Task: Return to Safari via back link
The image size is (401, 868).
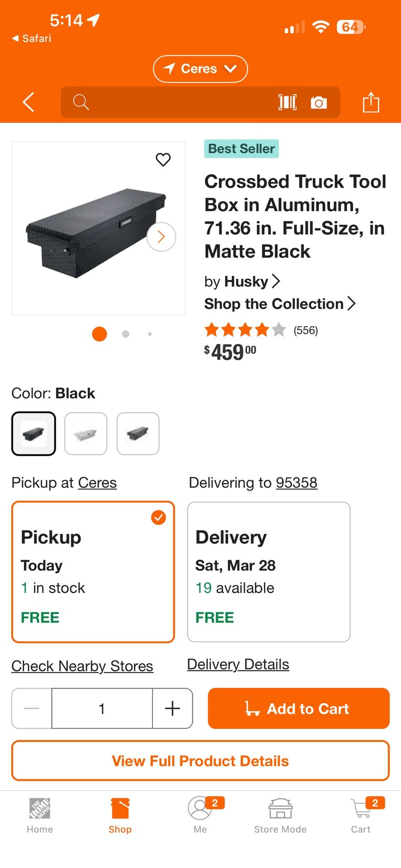Action: pyautogui.click(x=32, y=38)
